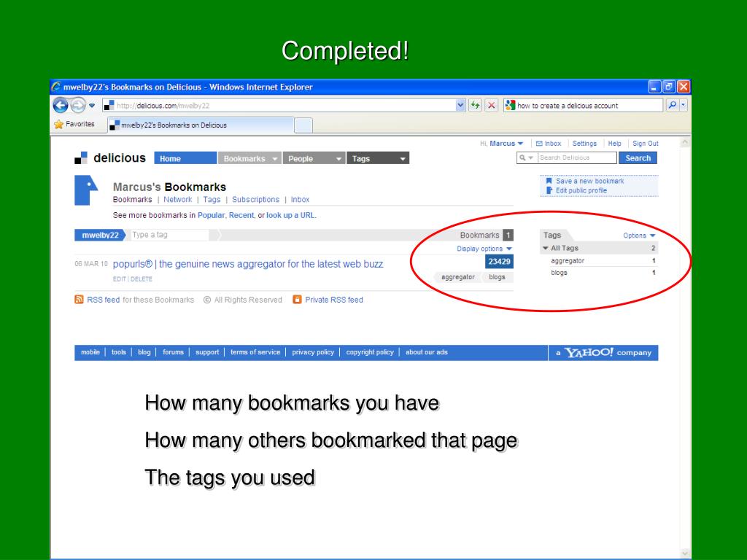
Task: Click Sign Out link
Action: (x=646, y=144)
